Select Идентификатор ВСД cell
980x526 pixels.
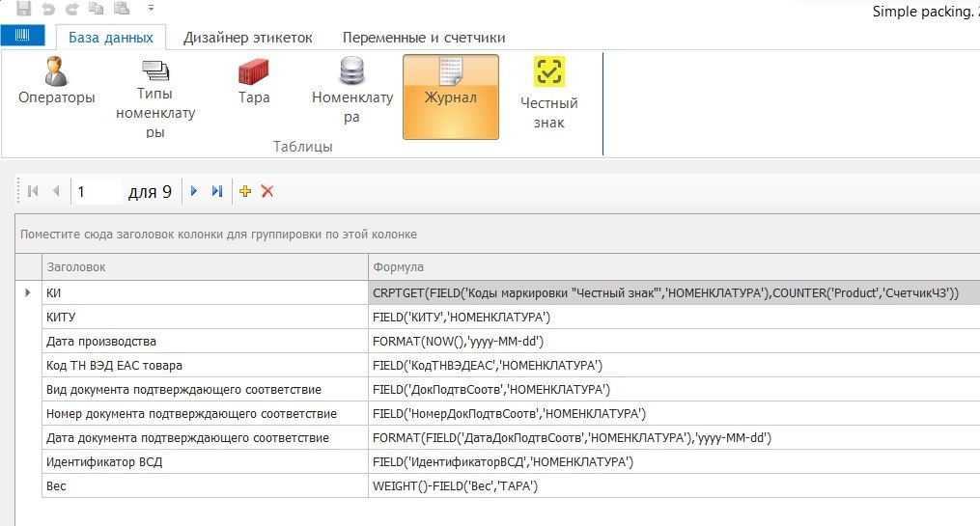(205, 461)
